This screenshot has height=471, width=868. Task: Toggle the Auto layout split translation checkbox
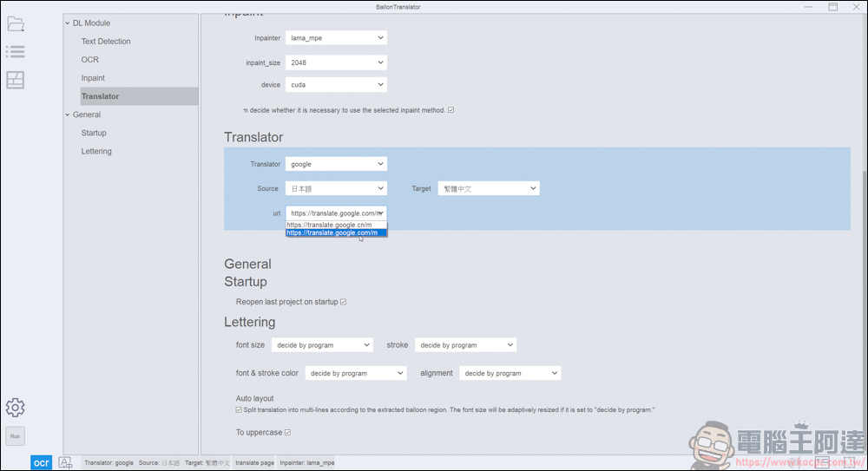pos(239,410)
